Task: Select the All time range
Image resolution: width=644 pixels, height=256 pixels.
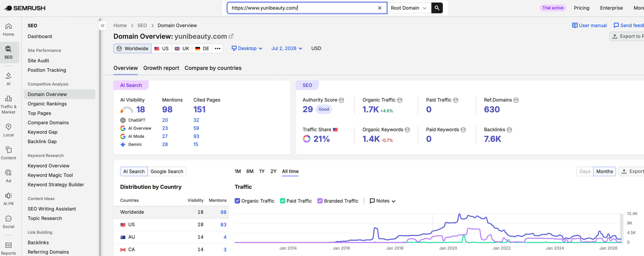Action: pyautogui.click(x=290, y=171)
